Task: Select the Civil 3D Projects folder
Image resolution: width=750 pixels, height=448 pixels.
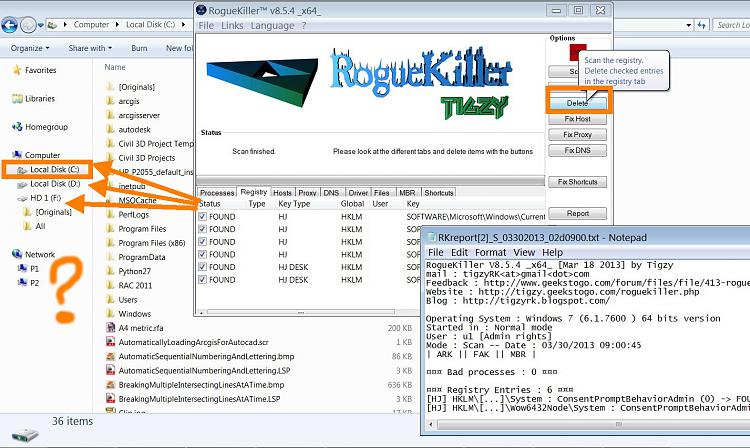Action: pyautogui.click(x=146, y=158)
